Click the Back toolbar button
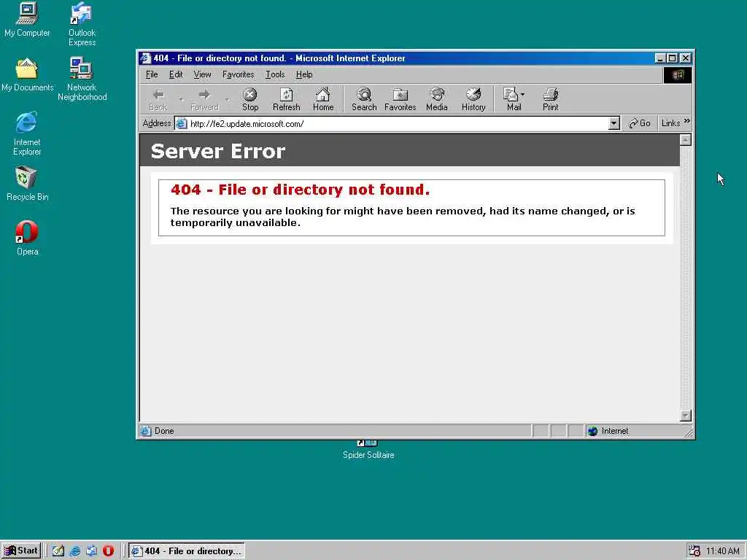Screen dimensions: 747x560 (x=158, y=99)
